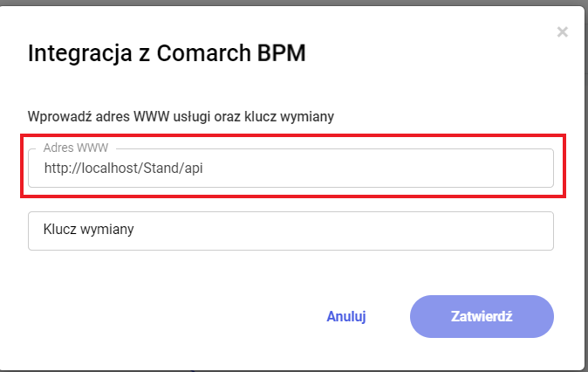Image resolution: width=588 pixels, height=372 pixels.
Task: Click the small 'Adres WWW' floating label
Action: tap(76, 148)
